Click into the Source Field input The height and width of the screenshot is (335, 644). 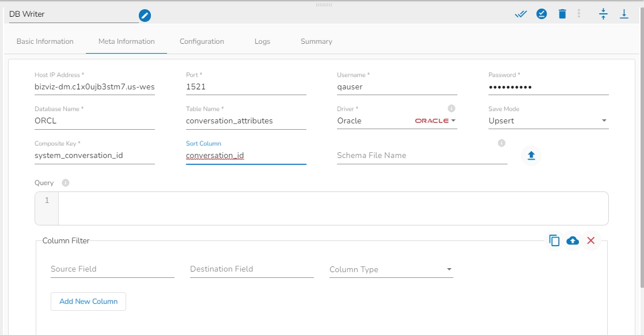(x=112, y=269)
